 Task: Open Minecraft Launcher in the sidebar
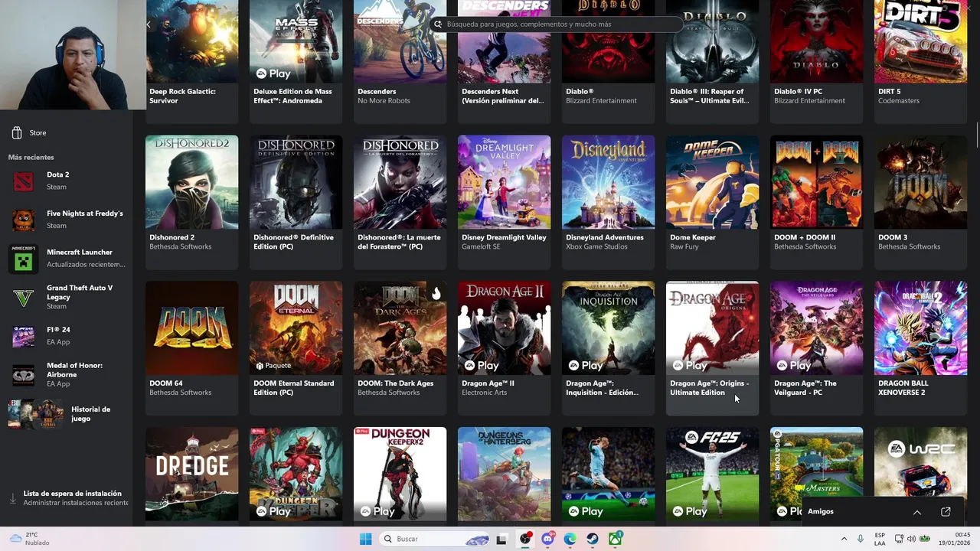[x=67, y=259]
